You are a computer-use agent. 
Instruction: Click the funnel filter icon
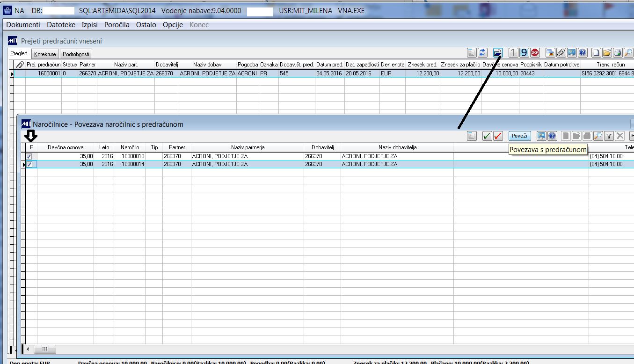[x=609, y=136]
